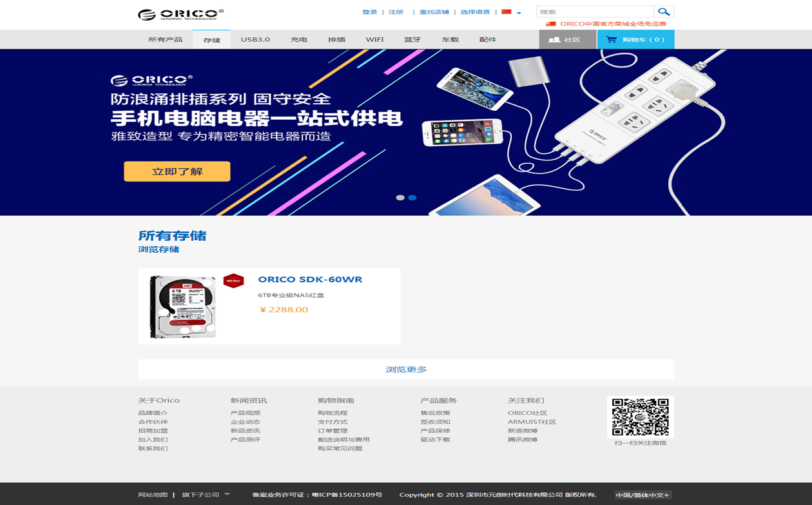Select the 存储 tab
The image size is (812, 505).
211,40
